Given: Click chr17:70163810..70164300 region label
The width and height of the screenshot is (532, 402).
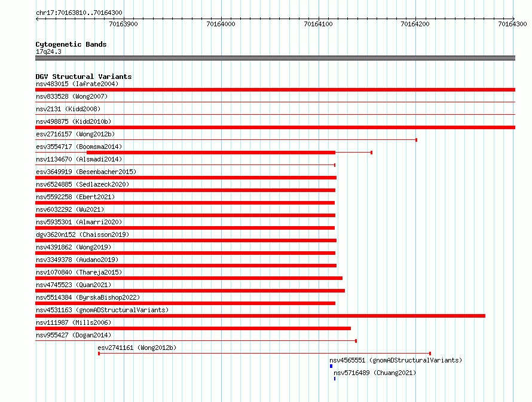Looking at the screenshot, I should [79, 13].
